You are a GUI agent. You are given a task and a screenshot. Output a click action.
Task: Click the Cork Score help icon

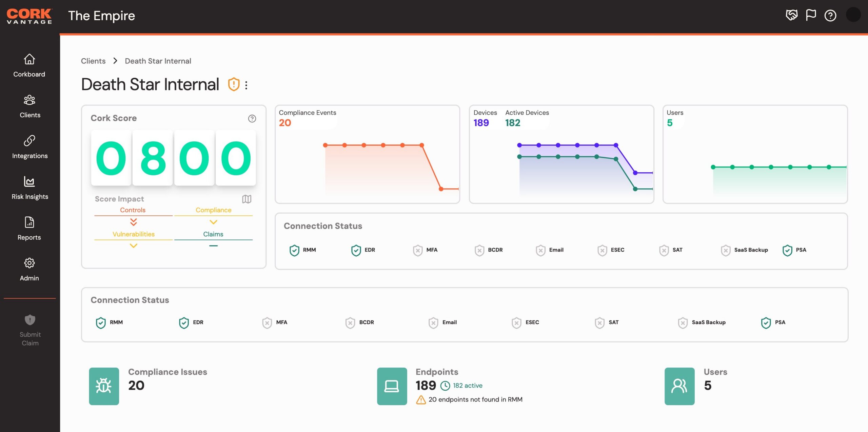pyautogui.click(x=252, y=118)
